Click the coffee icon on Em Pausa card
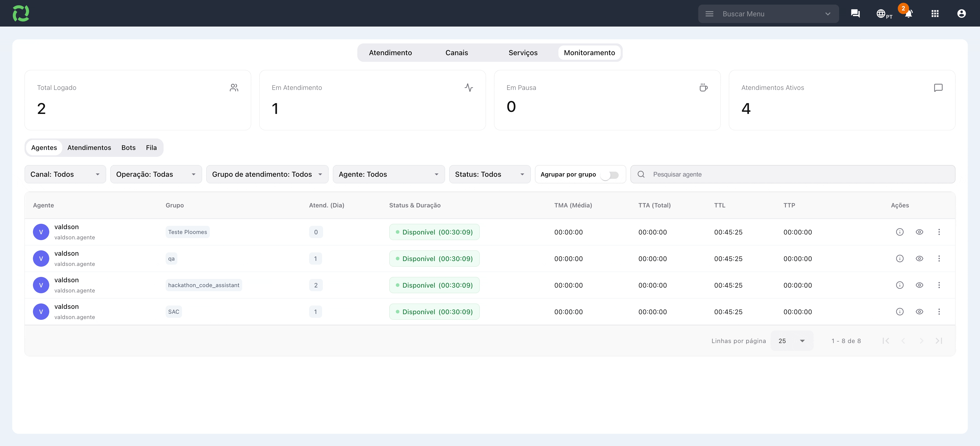 point(703,88)
